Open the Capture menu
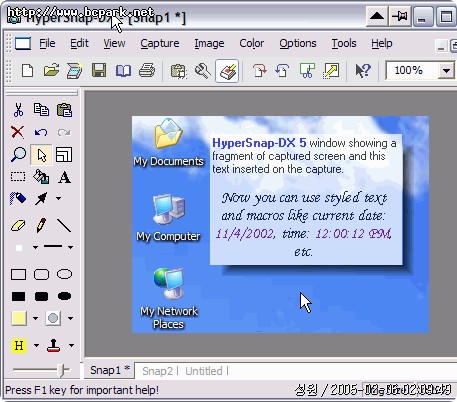The height and width of the screenshot is (402, 457). click(x=160, y=43)
